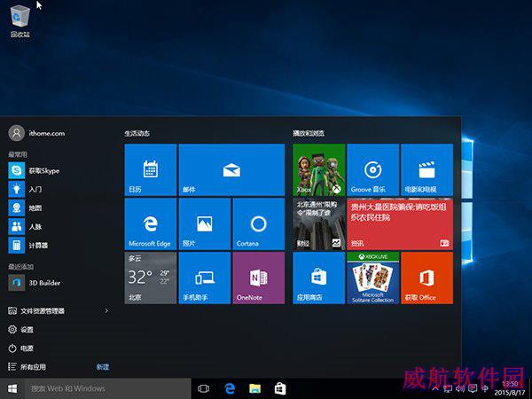532x399 pixels.
Task: Open Task View on the taskbar
Action: (x=203, y=389)
